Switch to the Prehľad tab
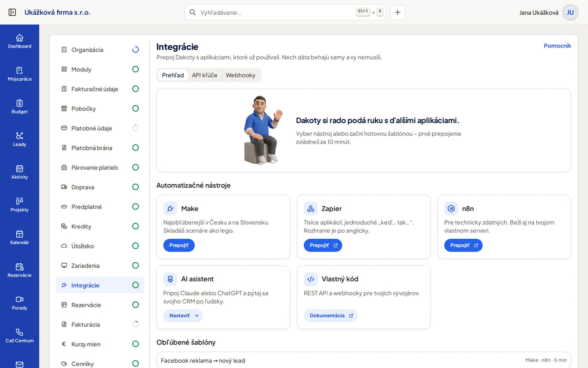 point(173,75)
